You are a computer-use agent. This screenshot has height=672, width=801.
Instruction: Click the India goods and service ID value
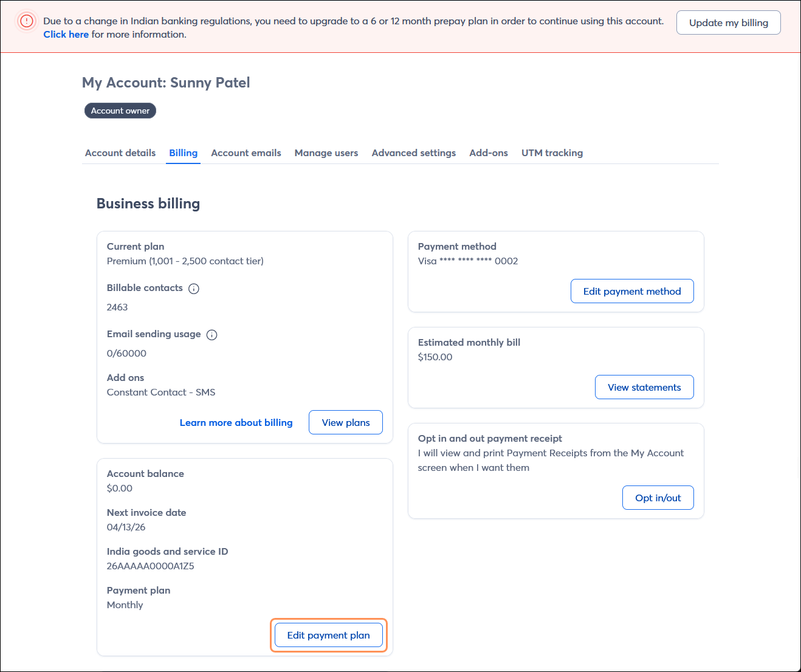click(x=151, y=566)
